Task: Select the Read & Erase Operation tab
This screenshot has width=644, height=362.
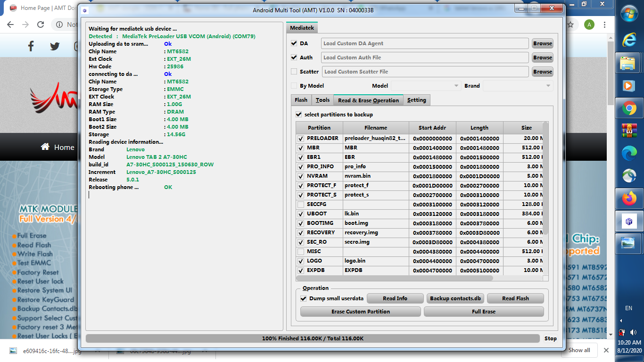Action: coord(368,100)
